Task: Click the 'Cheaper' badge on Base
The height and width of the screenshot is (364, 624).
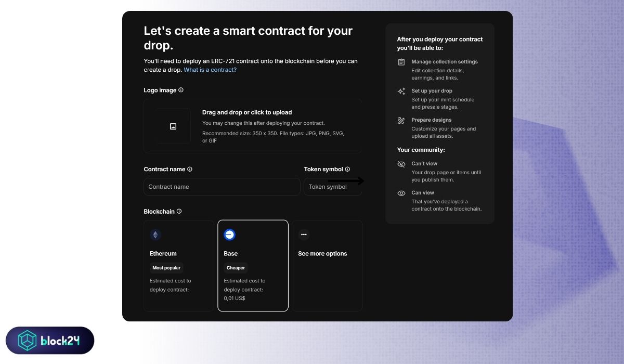Action: coord(236,268)
